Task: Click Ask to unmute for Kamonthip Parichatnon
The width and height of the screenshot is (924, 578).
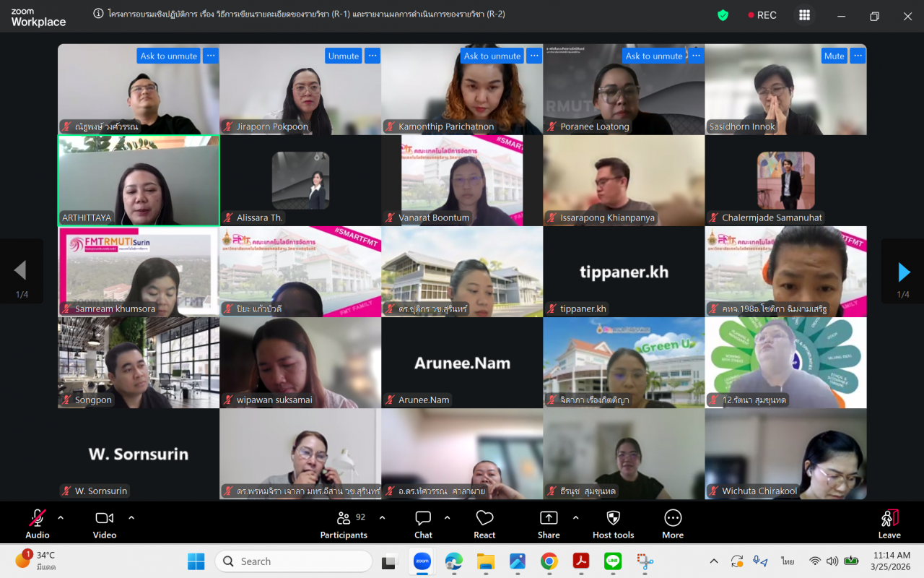Action: click(x=492, y=56)
